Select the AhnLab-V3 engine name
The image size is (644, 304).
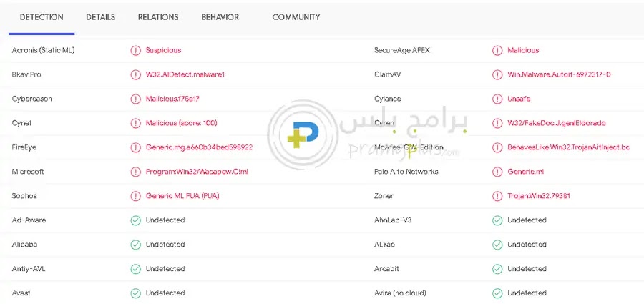click(393, 220)
